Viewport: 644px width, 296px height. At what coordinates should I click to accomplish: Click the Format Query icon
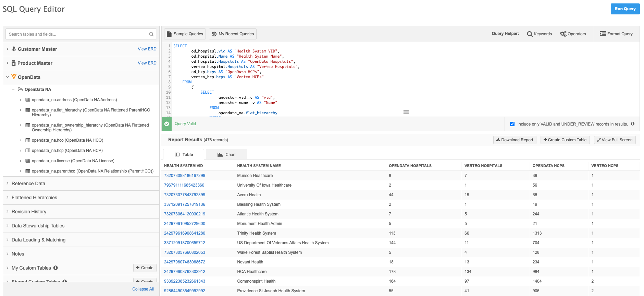(603, 34)
